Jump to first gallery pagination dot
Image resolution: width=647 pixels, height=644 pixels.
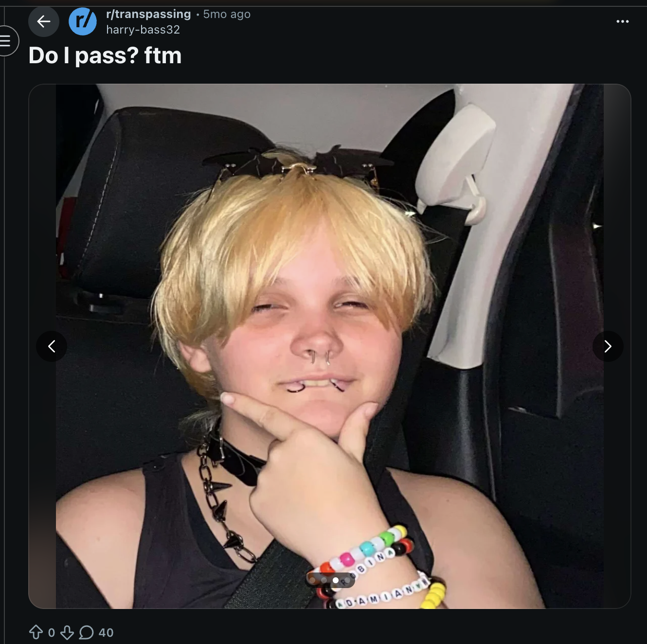point(313,580)
